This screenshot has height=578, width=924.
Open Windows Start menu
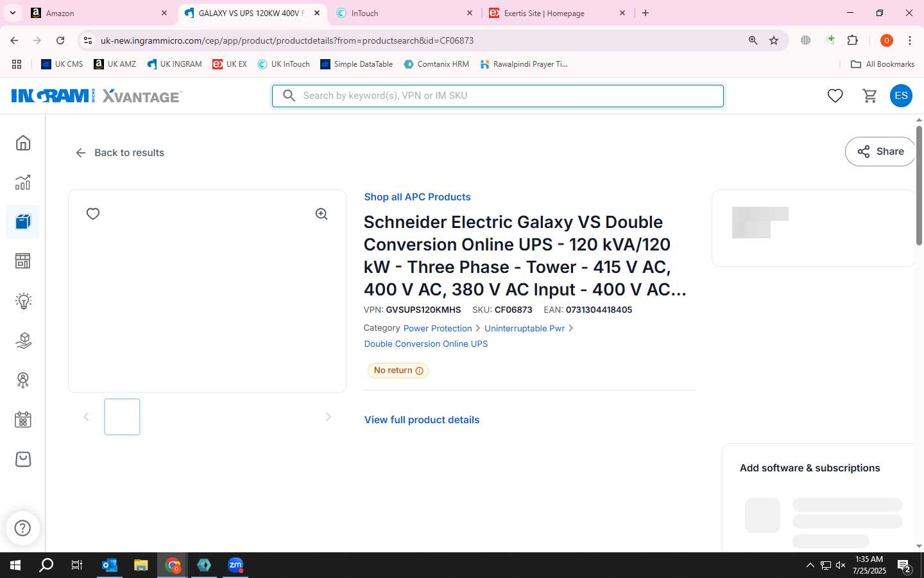coord(15,565)
